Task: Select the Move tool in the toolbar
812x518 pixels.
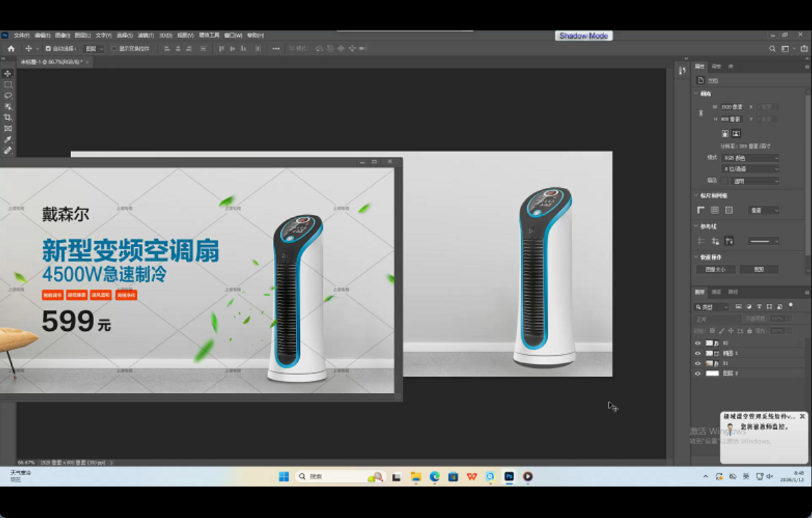Action: [8, 74]
